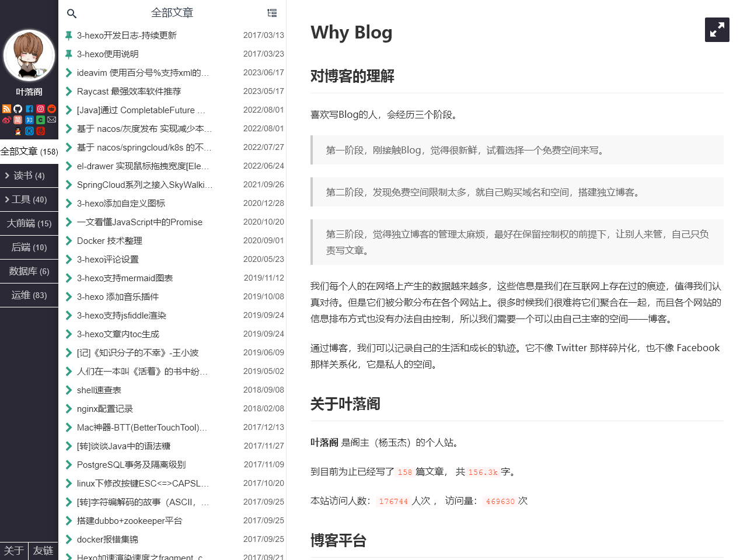Open article PostgreSQL事务及隔离级别
747x560 pixels.
tap(131, 465)
